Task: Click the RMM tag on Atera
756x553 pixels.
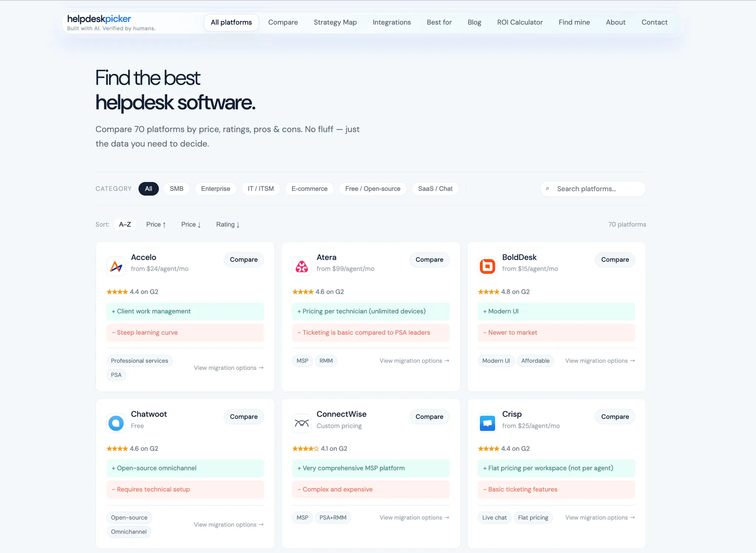Action: point(326,361)
